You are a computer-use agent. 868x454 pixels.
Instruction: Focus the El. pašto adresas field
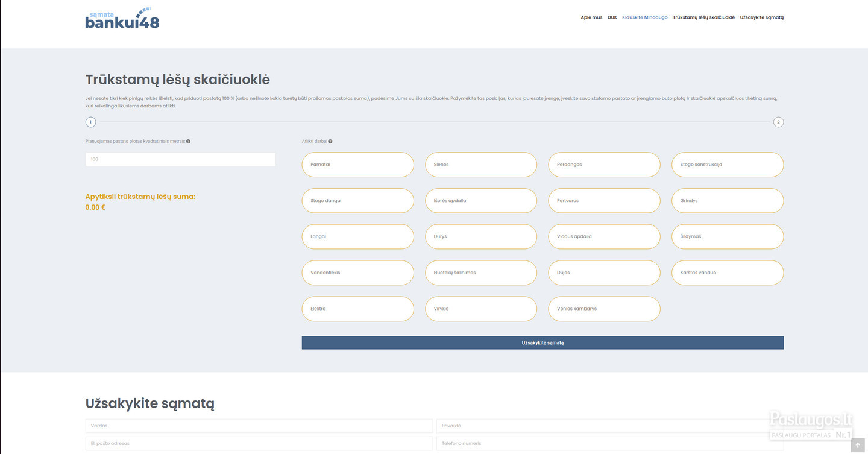(259, 443)
